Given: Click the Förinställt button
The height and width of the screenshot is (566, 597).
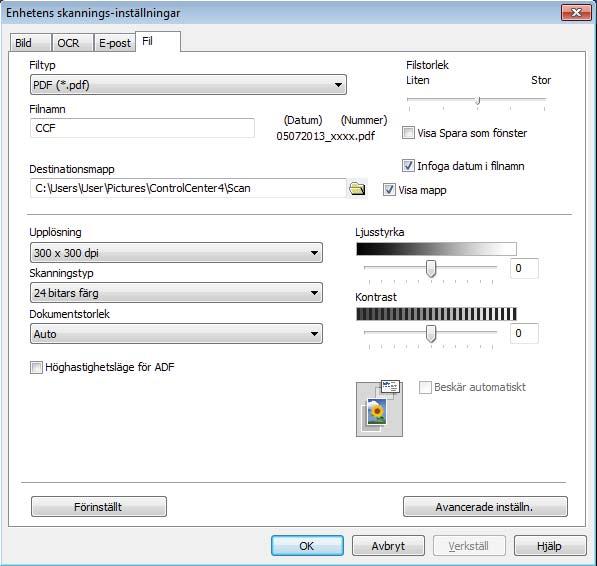Looking at the screenshot, I should 99,507.
